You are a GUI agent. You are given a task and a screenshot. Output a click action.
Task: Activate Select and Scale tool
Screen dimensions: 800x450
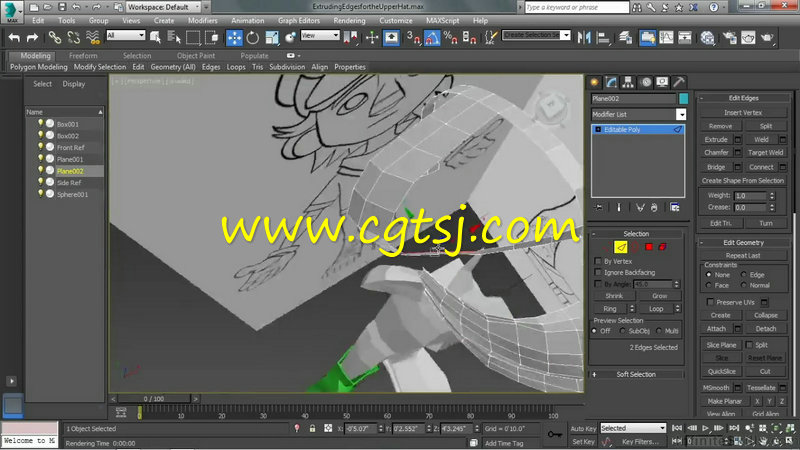coord(272,37)
